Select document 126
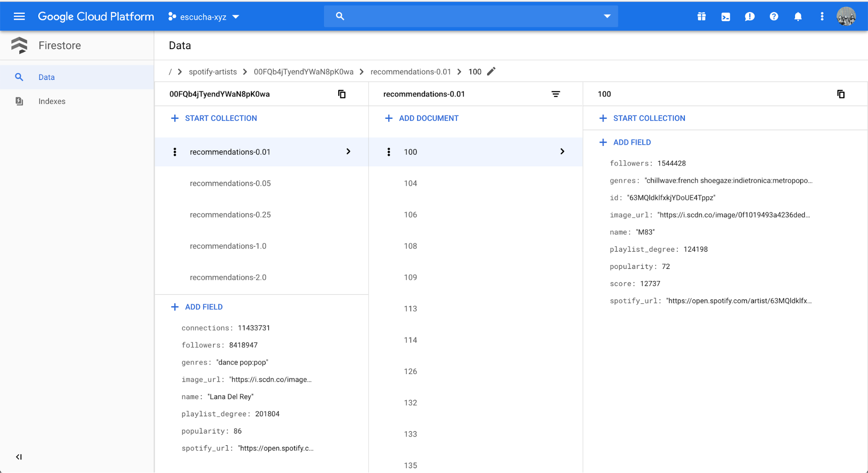This screenshot has width=868, height=473. coord(476,371)
